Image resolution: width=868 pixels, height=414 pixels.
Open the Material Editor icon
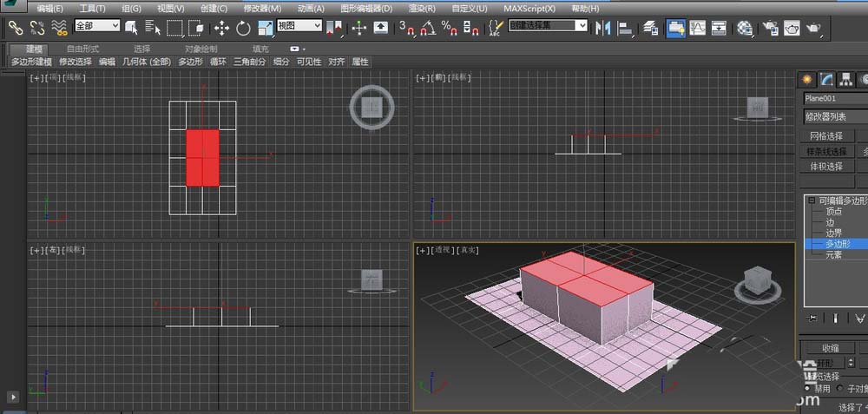click(745, 28)
